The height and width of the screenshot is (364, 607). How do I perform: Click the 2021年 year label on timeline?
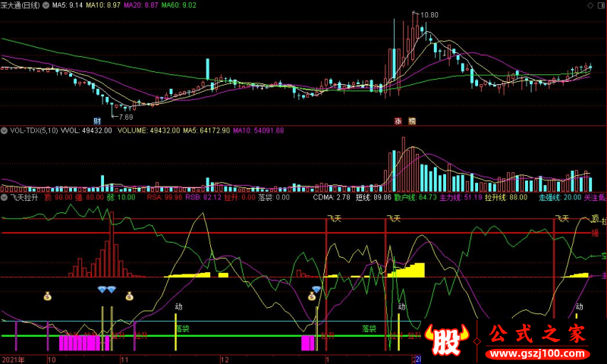click(x=13, y=359)
